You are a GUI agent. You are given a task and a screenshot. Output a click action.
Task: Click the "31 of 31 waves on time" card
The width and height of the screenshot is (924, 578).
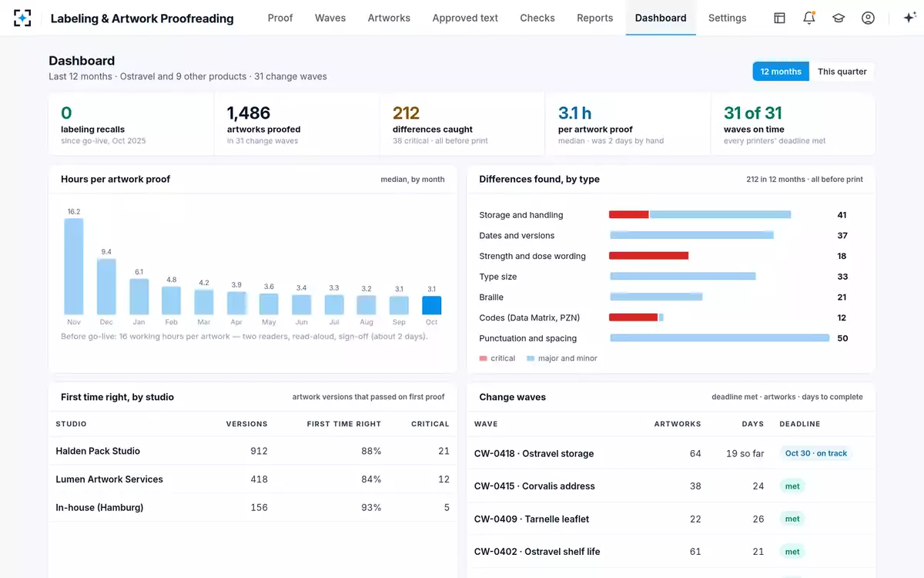point(793,125)
